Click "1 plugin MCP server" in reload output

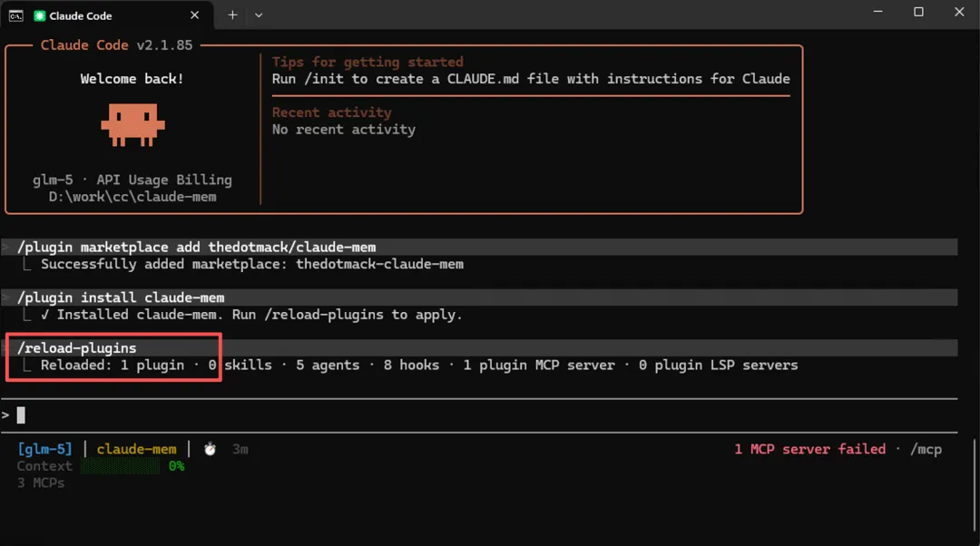tap(539, 366)
